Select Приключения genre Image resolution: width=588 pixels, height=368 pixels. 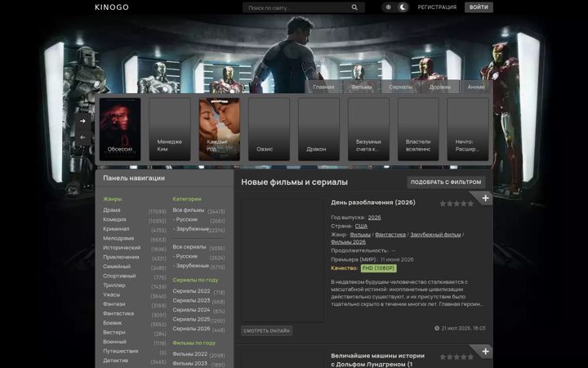pos(121,257)
